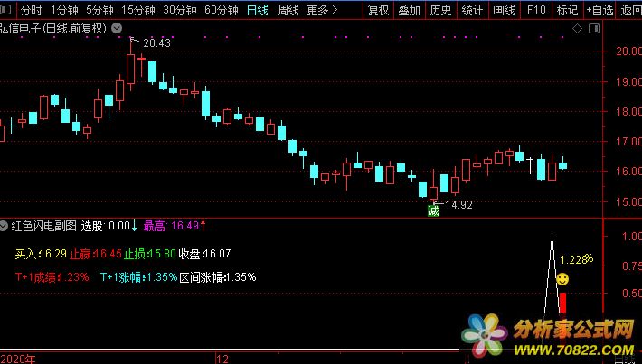642x364 pixels.
Task: Open F10 company info
Action: (x=536, y=10)
